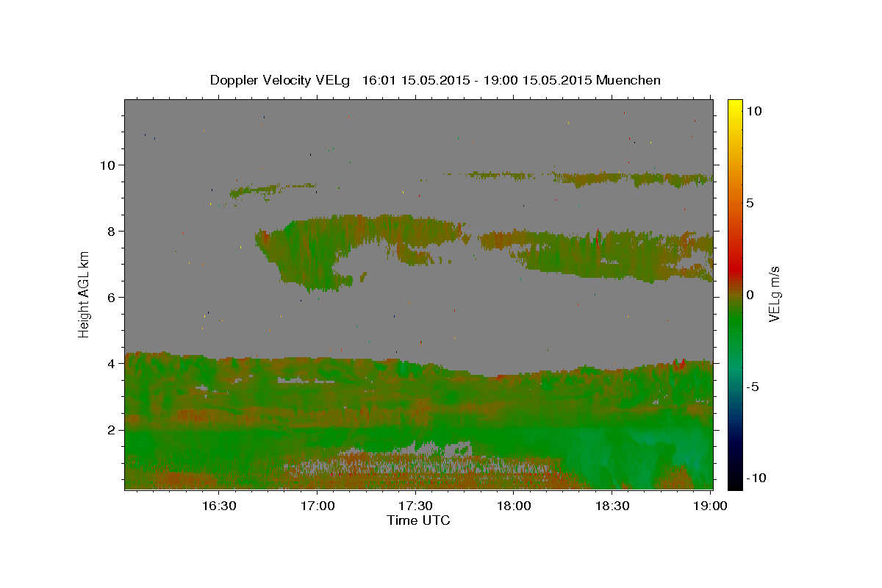
Task: Click the '16:30' time tick label
Action: [x=218, y=506]
